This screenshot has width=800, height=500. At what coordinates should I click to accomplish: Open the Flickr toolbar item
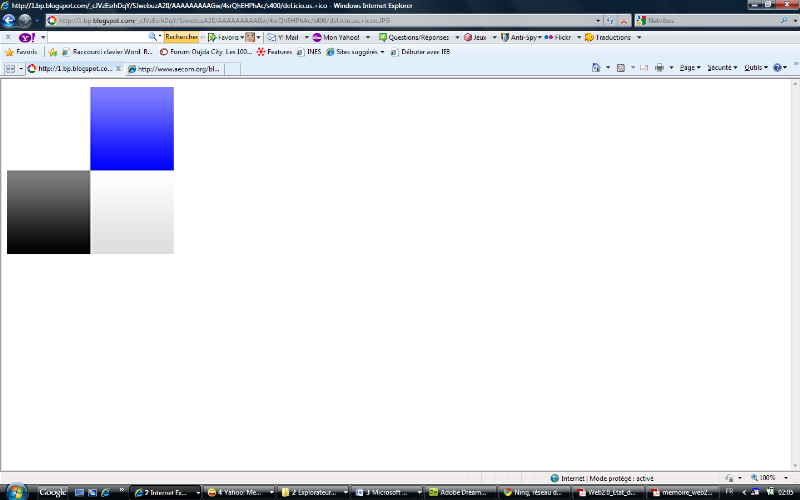pos(558,37)
